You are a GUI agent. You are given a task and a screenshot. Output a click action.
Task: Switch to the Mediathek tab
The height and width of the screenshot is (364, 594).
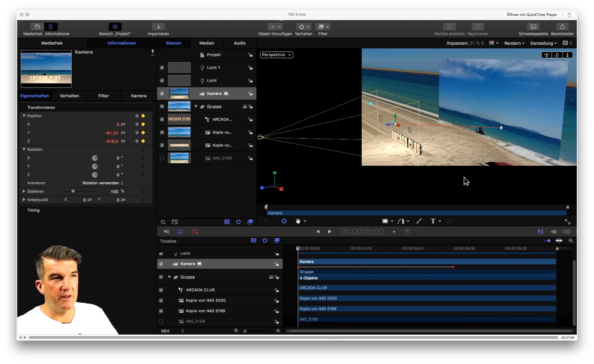pos(52,43)
